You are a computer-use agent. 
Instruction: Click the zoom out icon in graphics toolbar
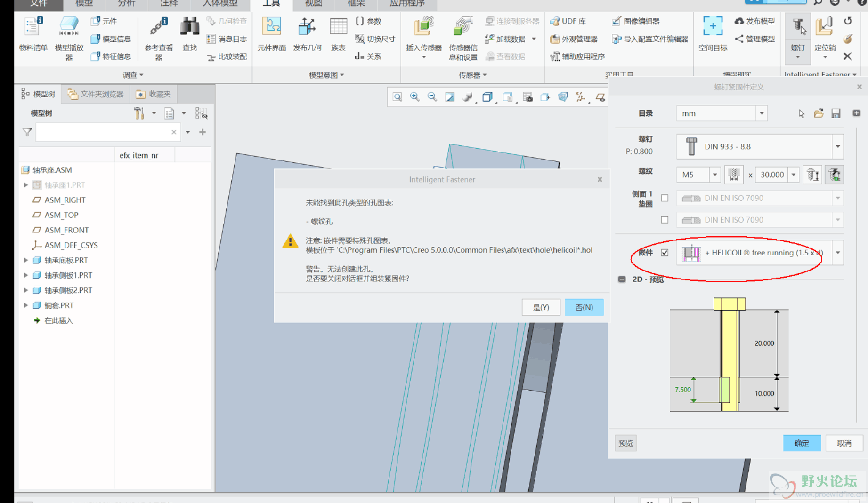click(432, 97)
